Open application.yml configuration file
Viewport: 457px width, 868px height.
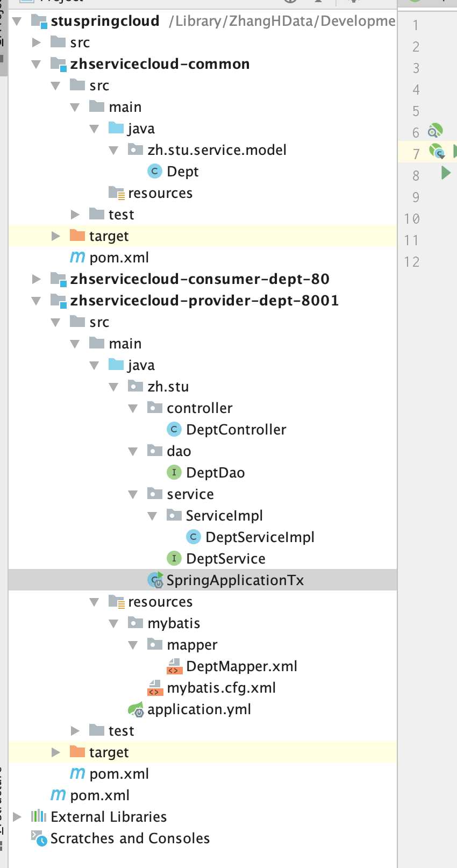(199, 709)
